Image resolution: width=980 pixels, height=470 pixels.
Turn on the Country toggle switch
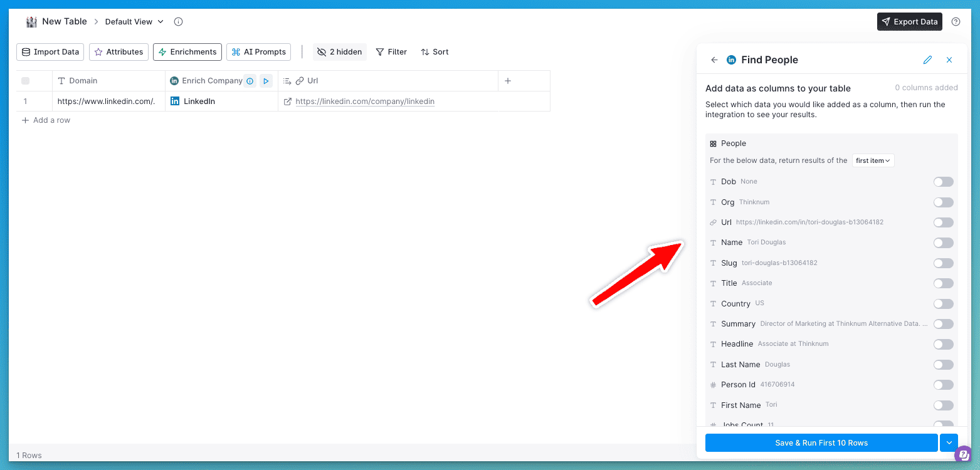point(943,304)
